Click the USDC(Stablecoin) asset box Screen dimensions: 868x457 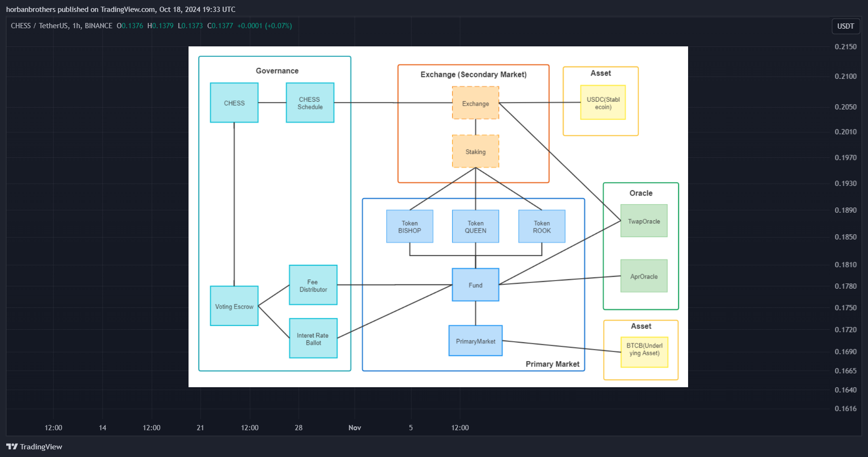603,102
